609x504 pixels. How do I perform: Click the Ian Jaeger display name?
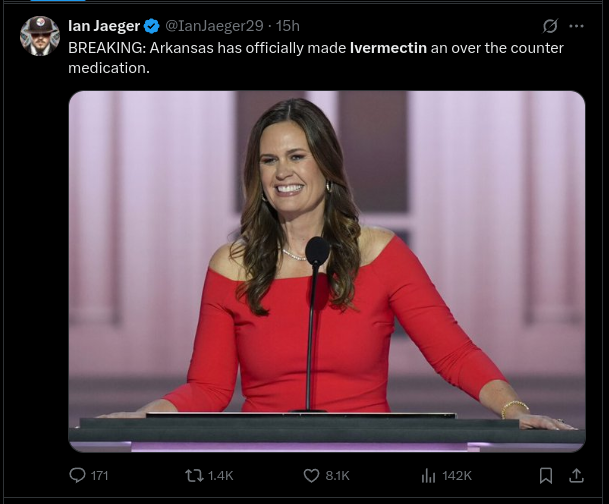[x=103, y=26]
